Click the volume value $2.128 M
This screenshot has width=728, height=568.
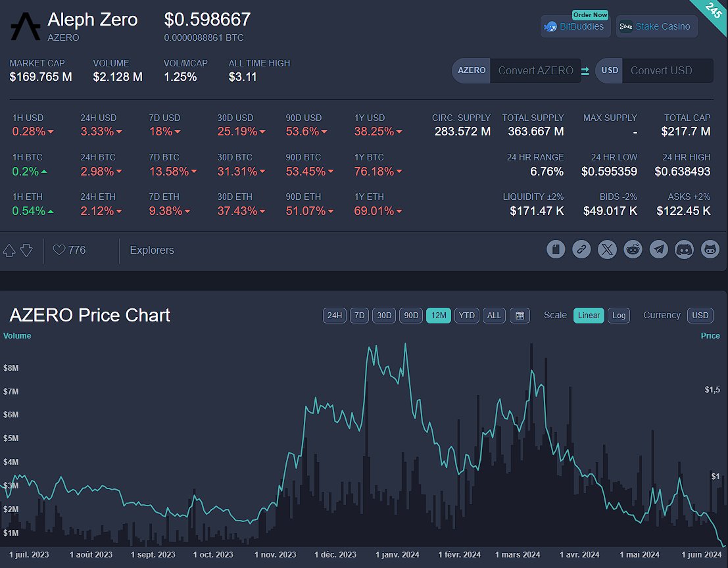[118, 77]
